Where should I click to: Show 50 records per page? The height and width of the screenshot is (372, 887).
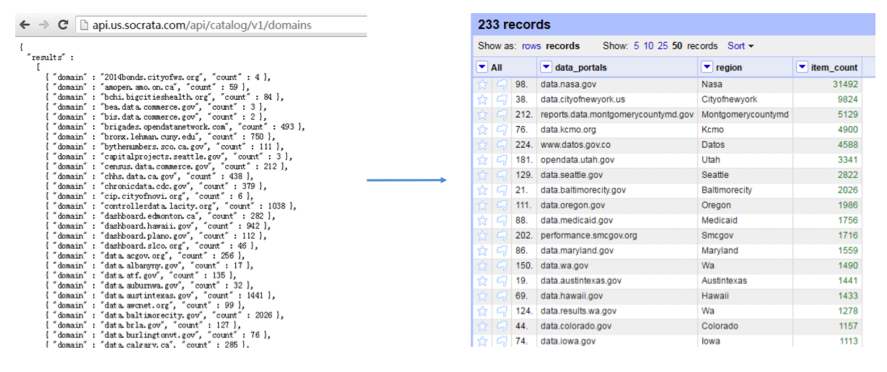(677, 46)
